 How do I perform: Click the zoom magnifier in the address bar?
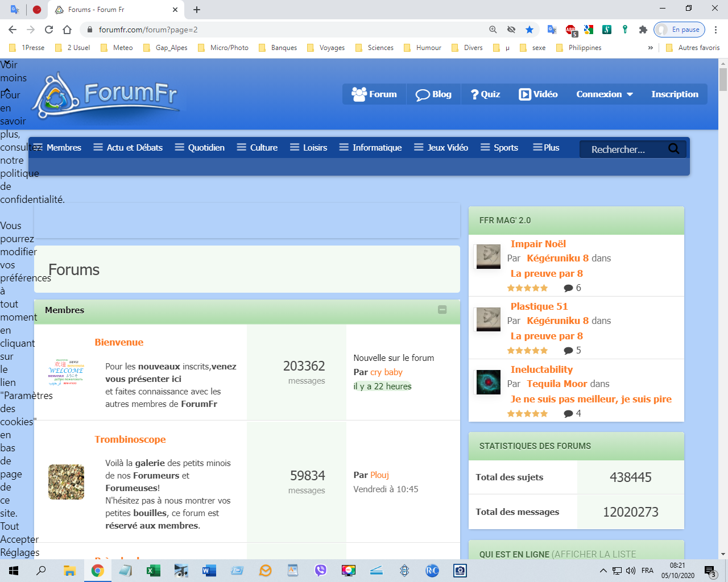pyautogui.click(x=493, y=30)
